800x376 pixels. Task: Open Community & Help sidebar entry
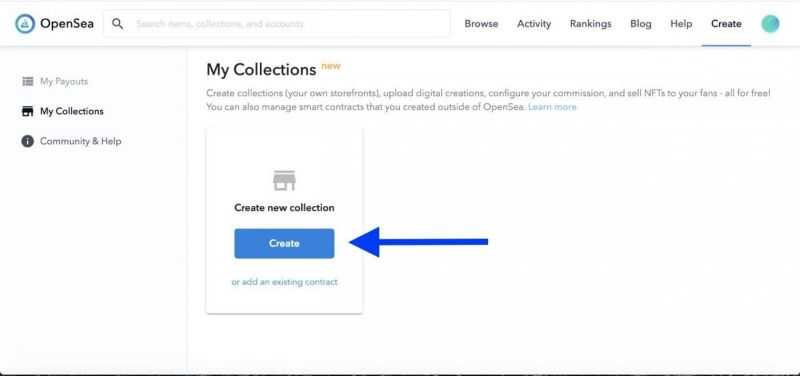coord(81,141)
